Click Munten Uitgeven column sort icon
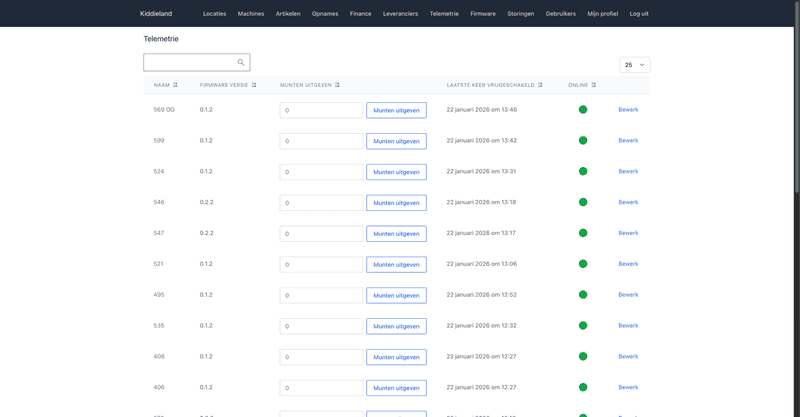Image resolution: width=800 pixels, height=417 pixels. coord(337,85)
